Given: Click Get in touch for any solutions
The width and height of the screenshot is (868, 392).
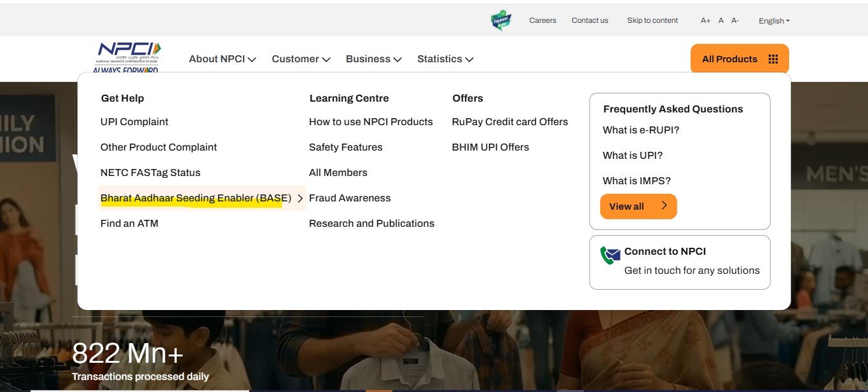Looking at the screenshot, I should [x=692, y=271].
